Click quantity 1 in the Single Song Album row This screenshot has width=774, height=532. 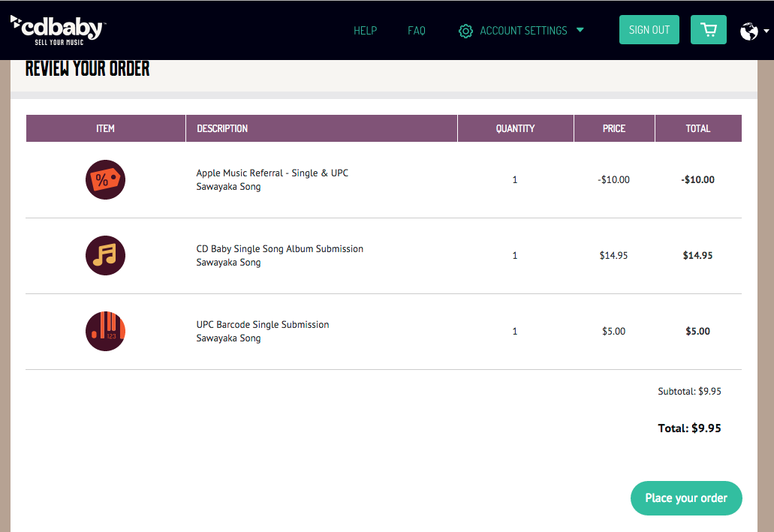[515, 255]
